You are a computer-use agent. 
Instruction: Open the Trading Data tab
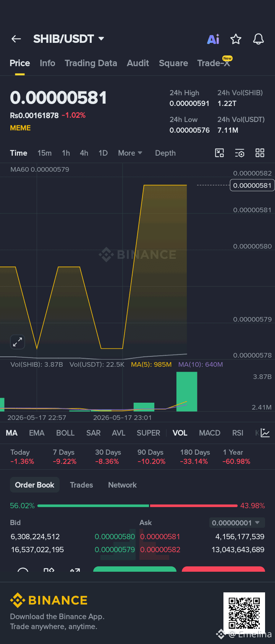(x=91, y=63)
